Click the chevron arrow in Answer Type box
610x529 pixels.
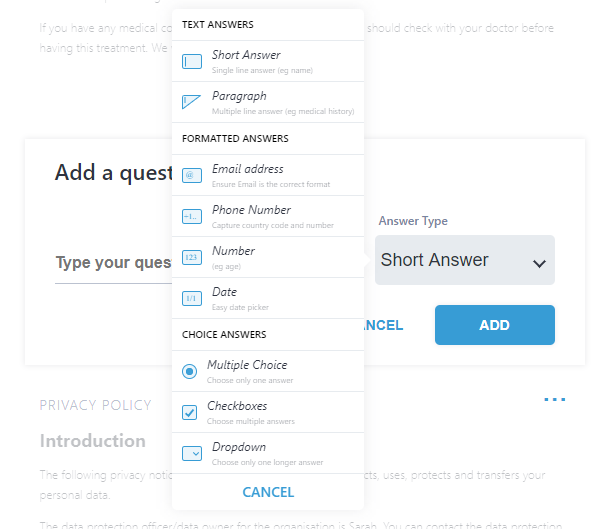pos(539,264)
